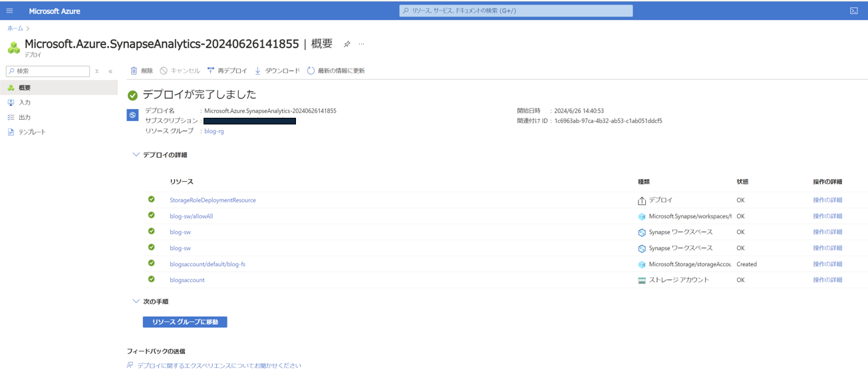
Task: Click the Synapse deployment icon by title
Action: point(13,47)
